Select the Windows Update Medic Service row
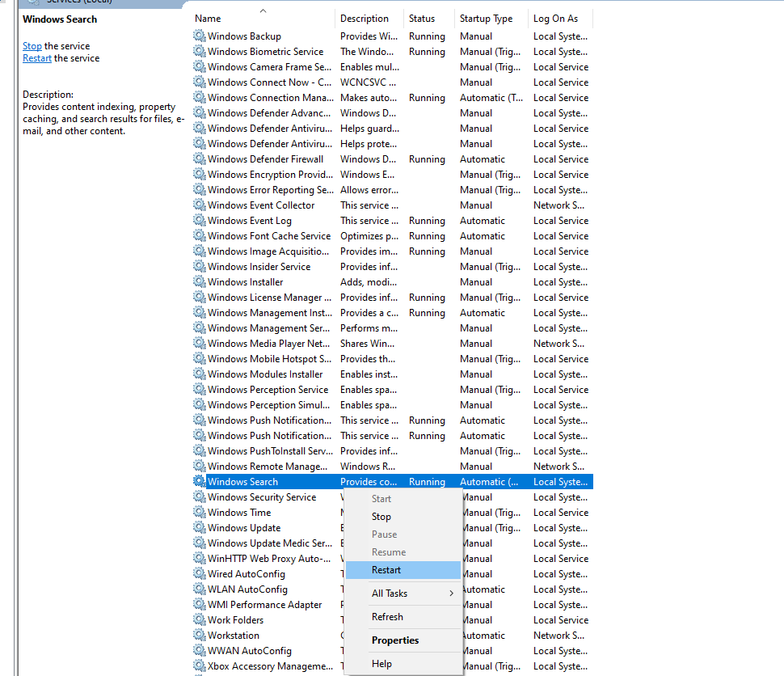Screen dimensions: 784x676 click(393, 543)
